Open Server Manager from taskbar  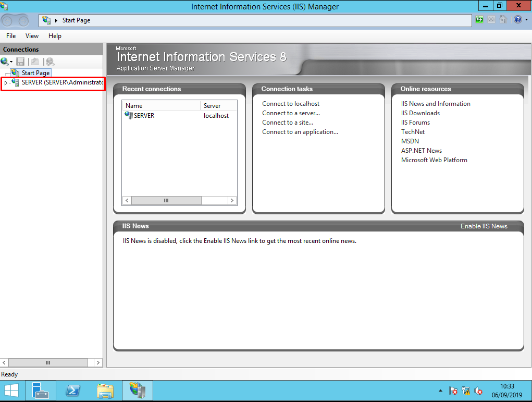40,391
